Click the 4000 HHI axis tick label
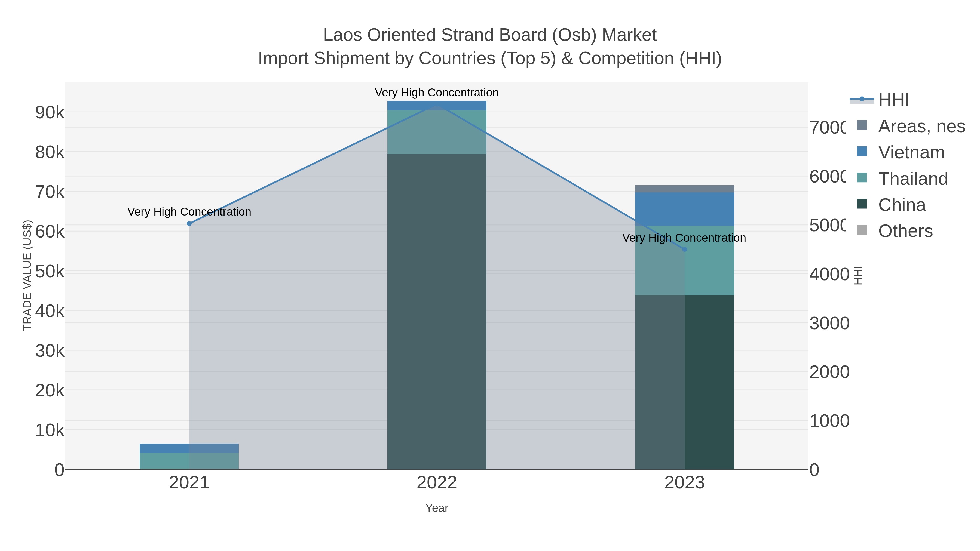Screen dimensions: 980x551 [x=829, y=274]
